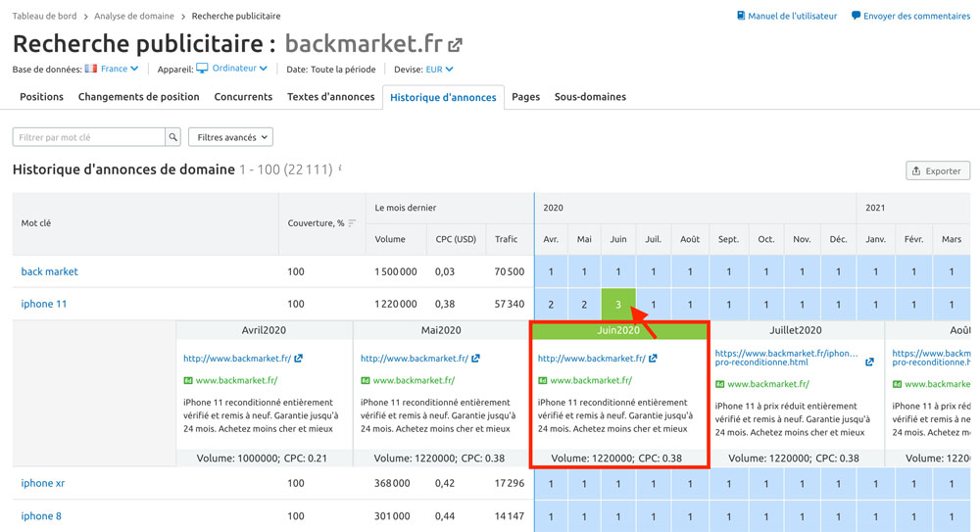980x532 pixels.
Task: Open the iphone 8 keyword link
Action: tap(41, 515)
